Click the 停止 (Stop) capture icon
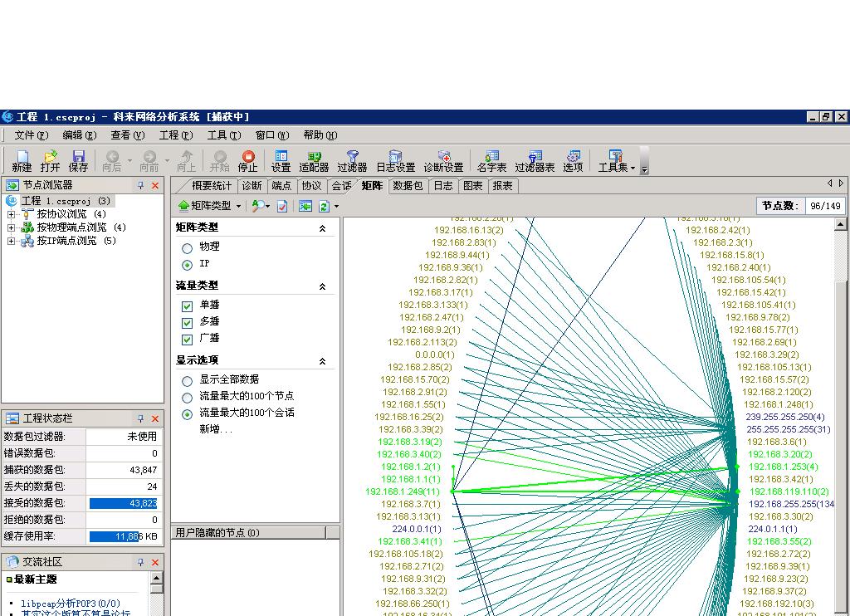This screenshot has width=850, height=616. pyautogui.click(x=247, y=160)
